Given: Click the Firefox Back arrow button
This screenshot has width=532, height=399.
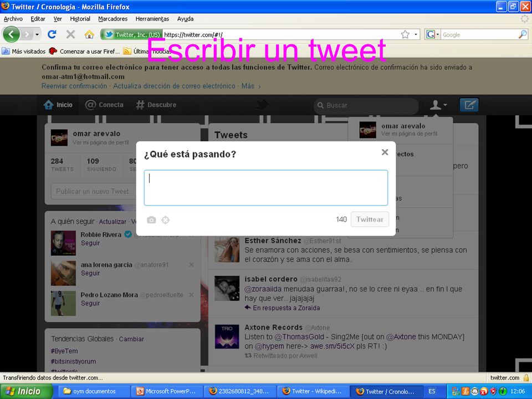Looking at the screenshot, I should point(11,34).
